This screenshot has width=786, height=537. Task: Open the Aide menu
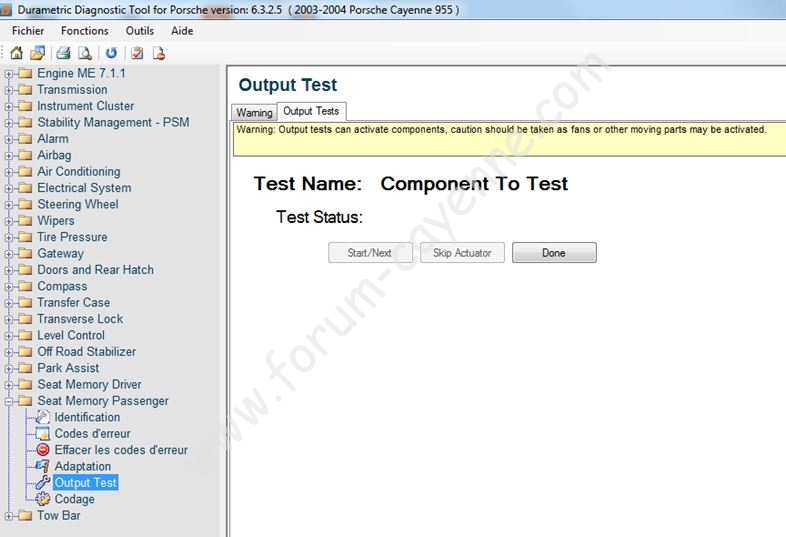[182, 31]
